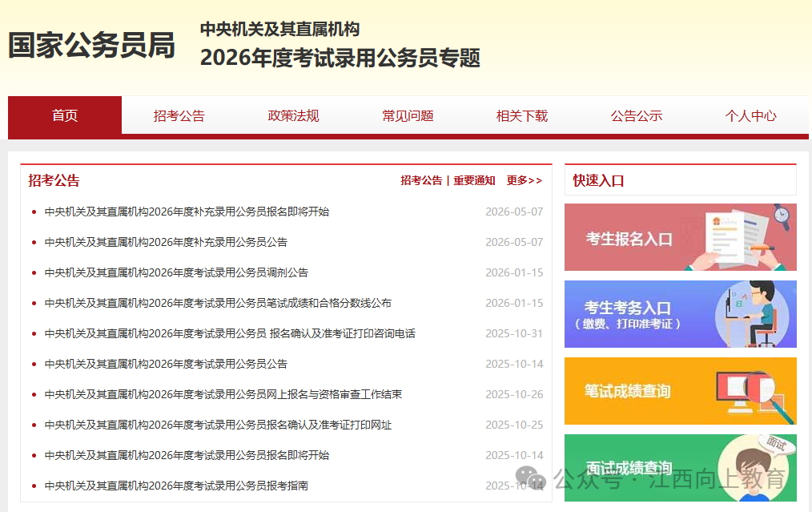Click the 2026年度考试录用公务员专题 header title
The image size is (812, 512).
(x=340, y=58)
